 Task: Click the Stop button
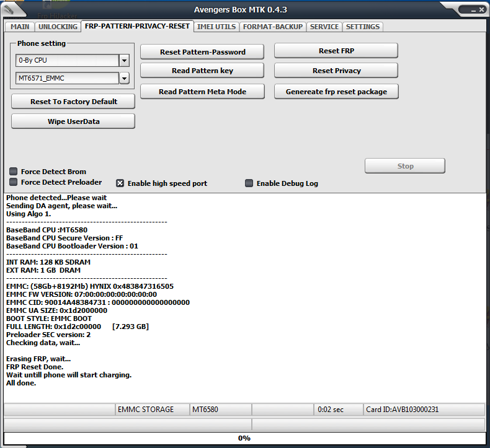pos(405,166)
